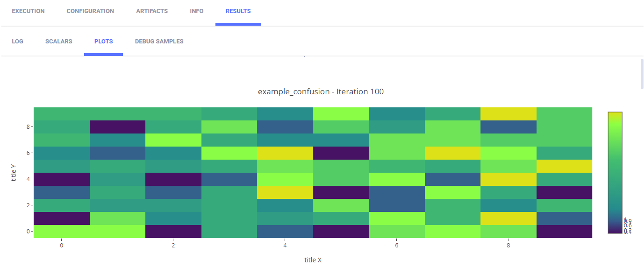Image resolution: width=644 pixels, height=274 pixels.
Task: Click the 'title X' axis label
Action: (x=313, y=260)
